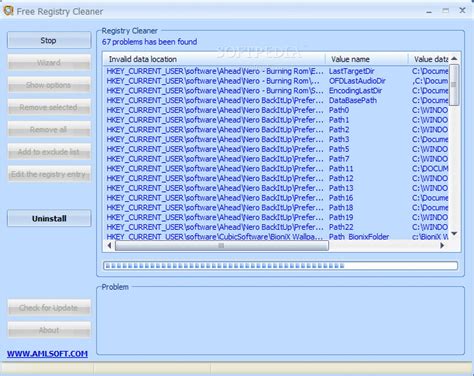Click Edit the registry entry button
The image size is (474, 376).
[x=49, y=174]
